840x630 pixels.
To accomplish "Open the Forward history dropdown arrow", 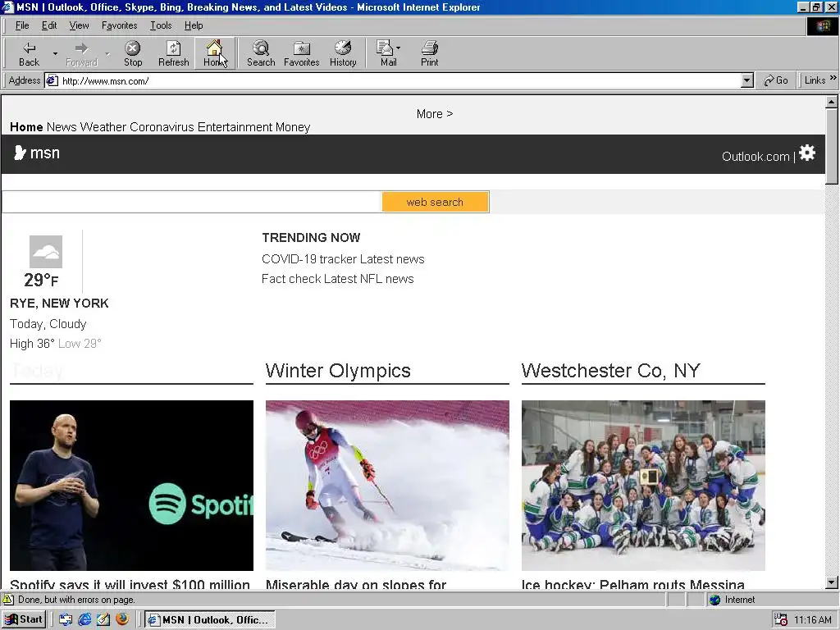I will 107,53.
